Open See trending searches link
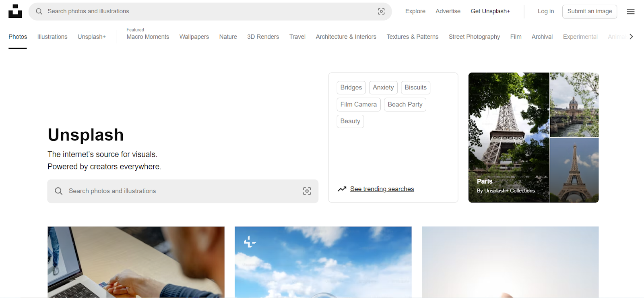The height and width of the screenshot is (298, 644). (x=382, y=189)
